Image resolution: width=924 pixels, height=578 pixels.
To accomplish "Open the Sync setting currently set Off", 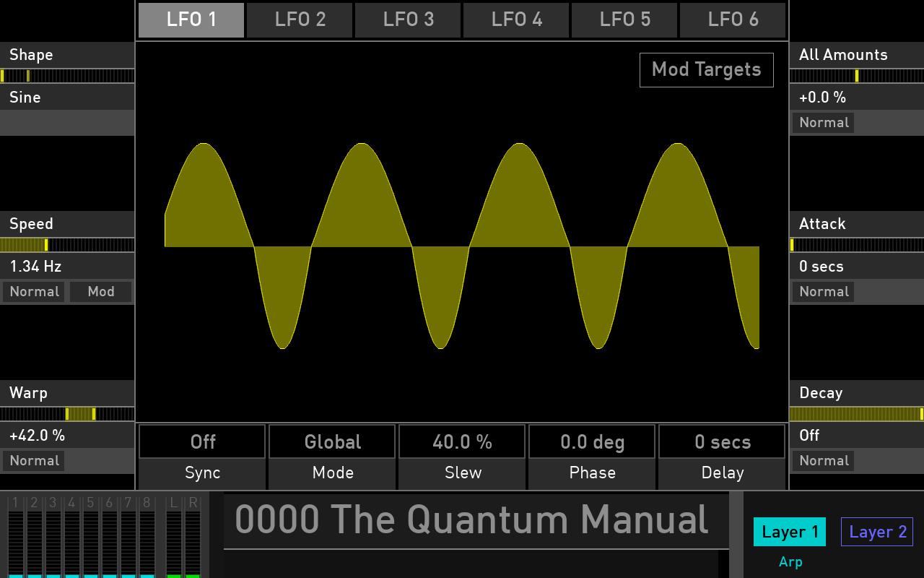I will tap(202, 441).
